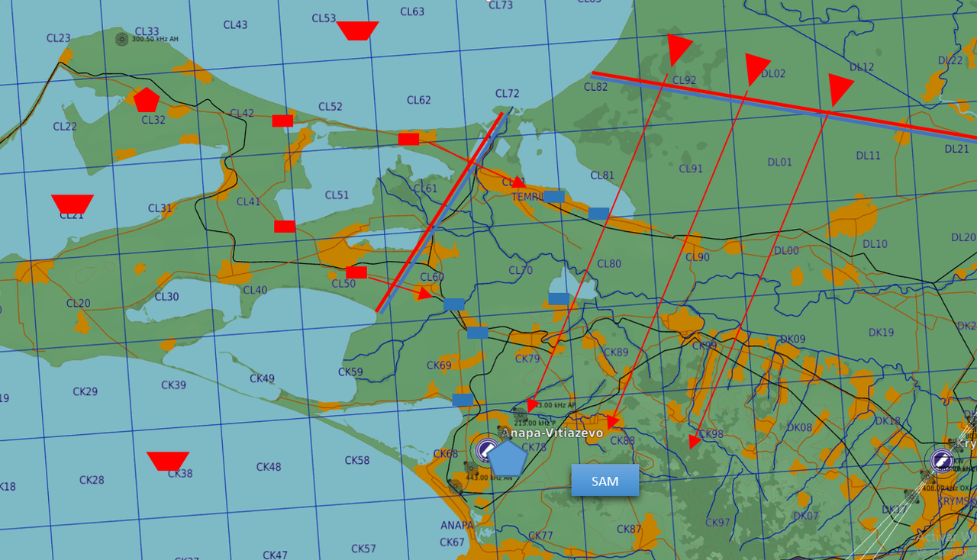Click the Anapa-Vitiazevo airfield name label
Screen dimensions: 977x560
[x=552, y=433]
